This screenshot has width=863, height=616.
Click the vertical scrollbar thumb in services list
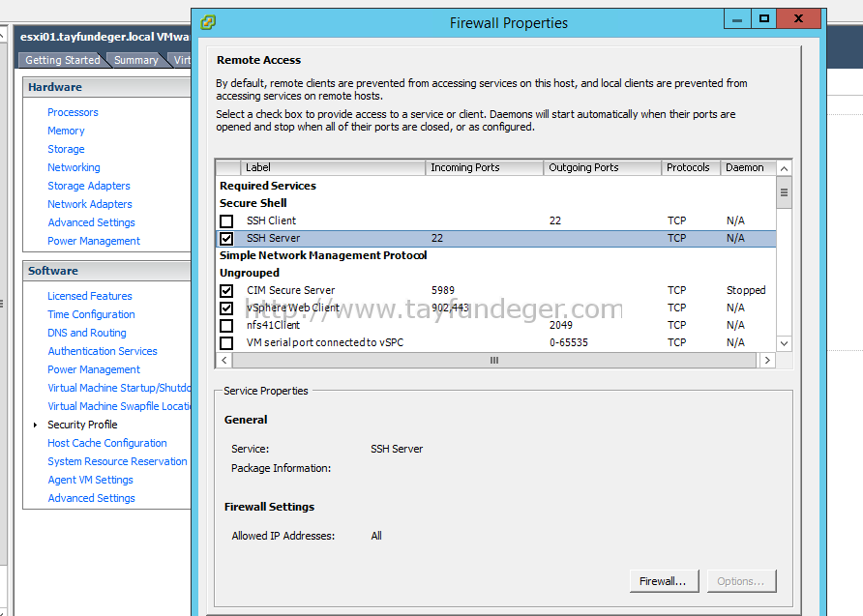[785, 192]
